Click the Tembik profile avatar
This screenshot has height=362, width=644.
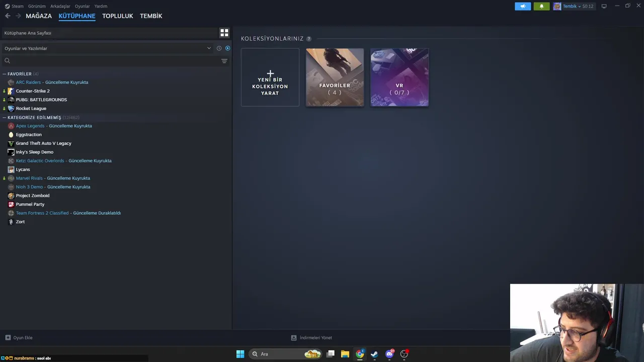point(557,6)
